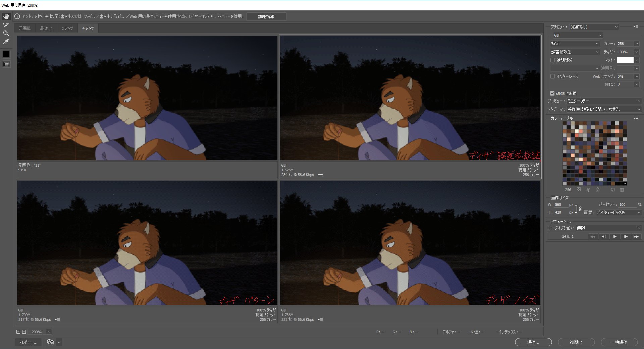Go to last animation frame
This screenshot has height=349, width=644.
coord(636,237)
